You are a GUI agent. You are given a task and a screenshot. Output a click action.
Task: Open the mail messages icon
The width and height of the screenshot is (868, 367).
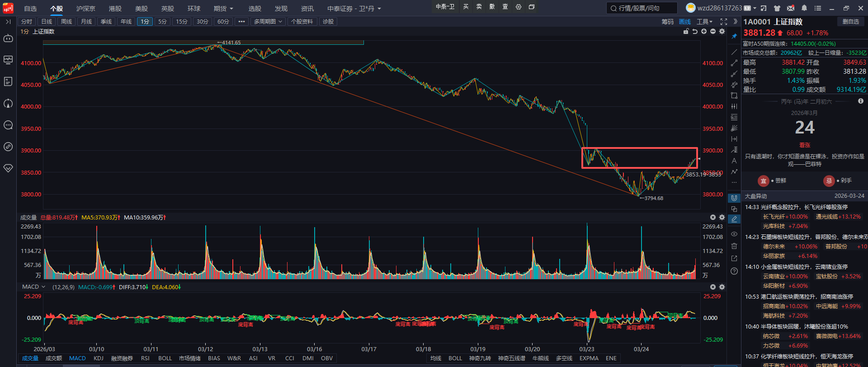[x=791, y=8]
